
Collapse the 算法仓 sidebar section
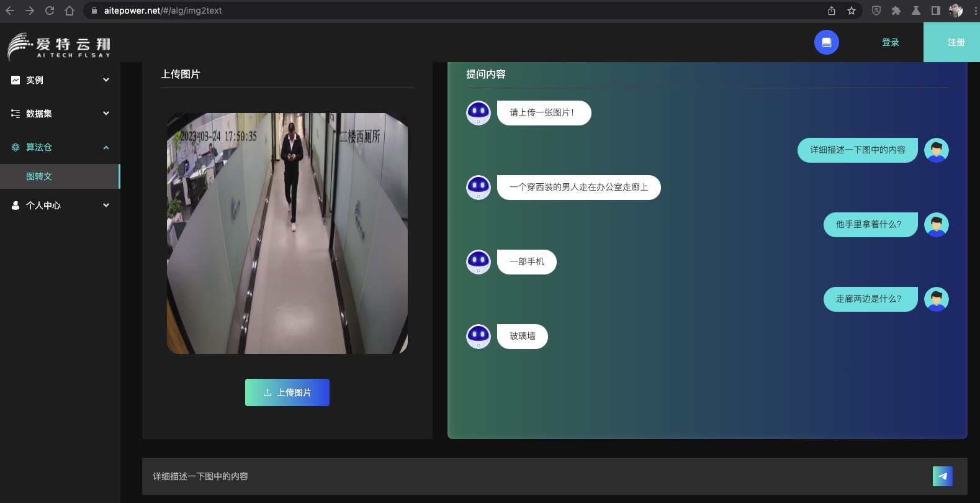click(60, 147)
